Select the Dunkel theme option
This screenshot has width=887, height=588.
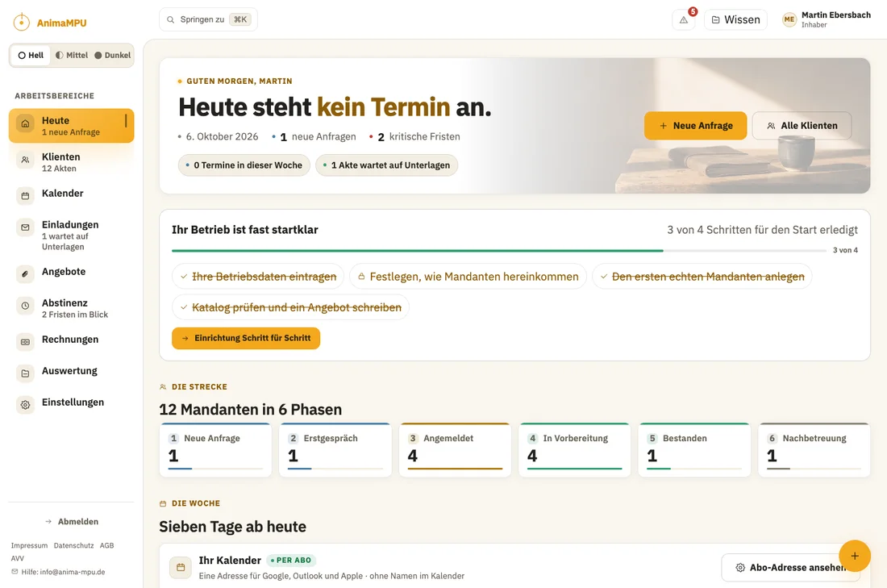click(112, 56)
